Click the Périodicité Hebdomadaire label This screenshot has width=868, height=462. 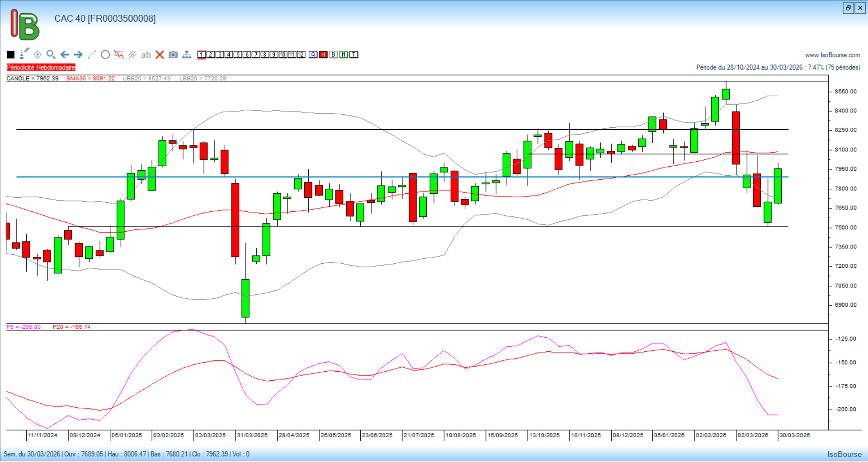click(x=41, y=67)
